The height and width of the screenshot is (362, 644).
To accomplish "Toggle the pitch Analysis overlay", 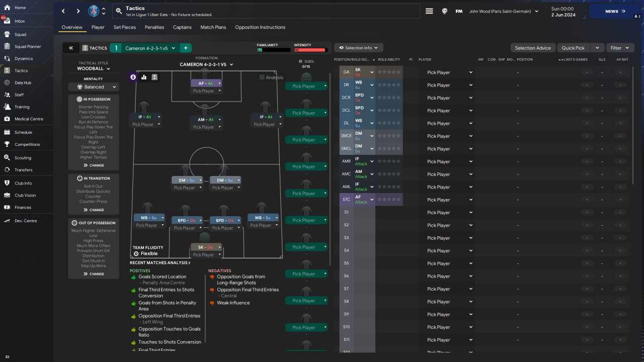I will coord(271,77).
